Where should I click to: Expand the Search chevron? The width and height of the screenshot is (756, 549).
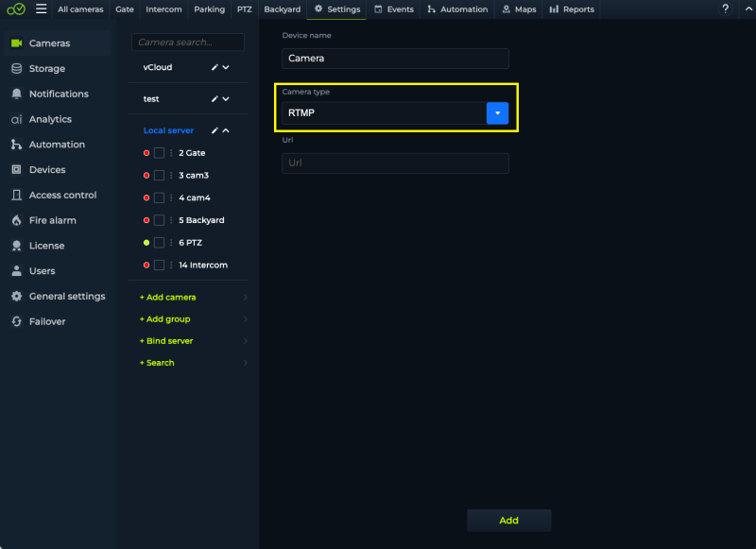(246, 363)
